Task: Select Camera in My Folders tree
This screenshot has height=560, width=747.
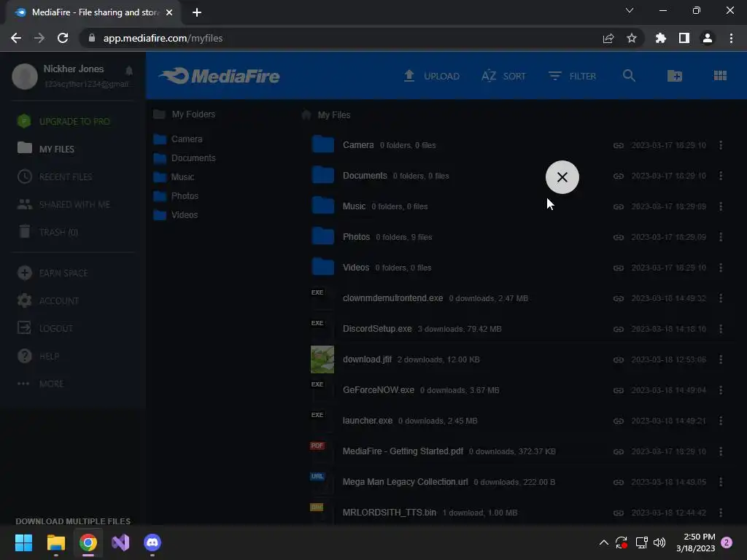Action: click(178, 139)
